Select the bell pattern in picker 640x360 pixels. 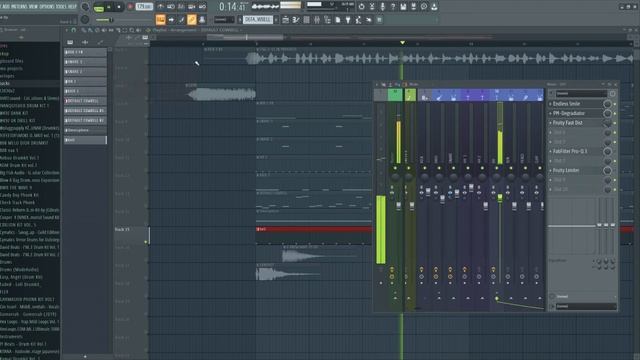tap(85, 140)
